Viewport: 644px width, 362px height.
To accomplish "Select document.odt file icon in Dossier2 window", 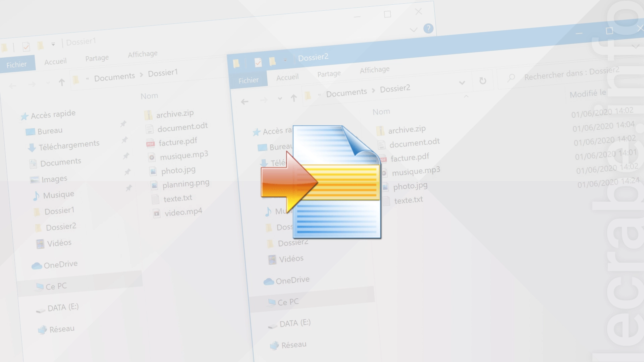I will tap(381, 145).
